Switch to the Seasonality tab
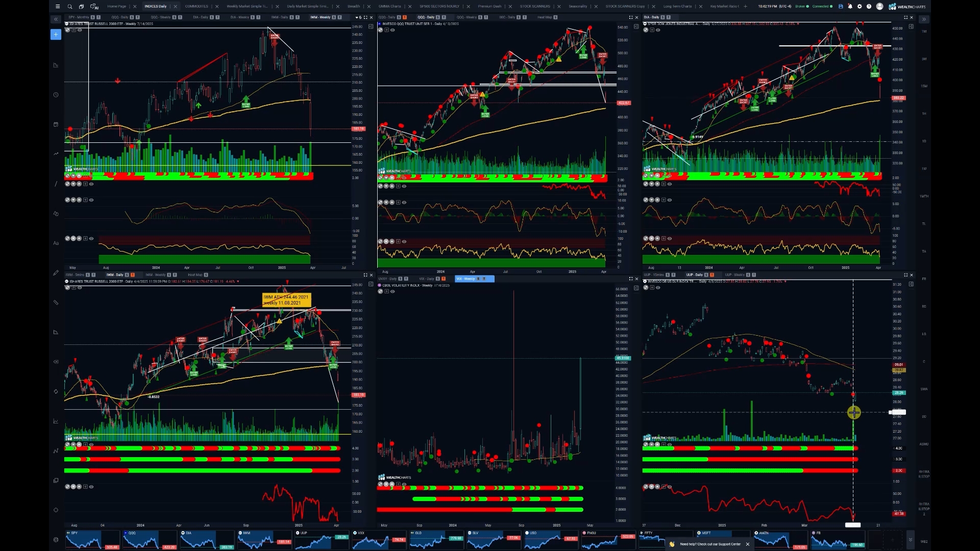 point(578,7)
